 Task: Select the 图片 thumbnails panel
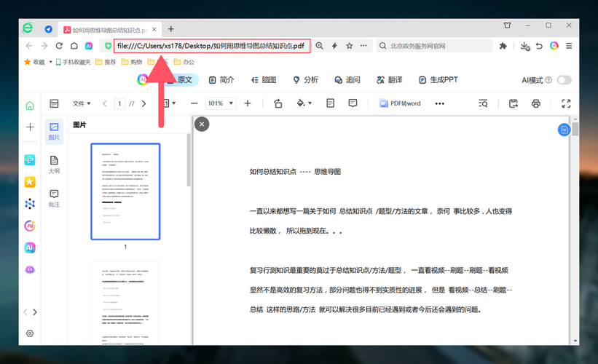54,132
